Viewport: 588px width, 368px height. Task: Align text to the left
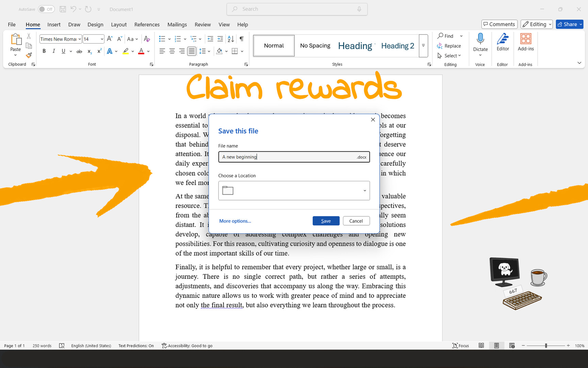[x=162, y=51]
